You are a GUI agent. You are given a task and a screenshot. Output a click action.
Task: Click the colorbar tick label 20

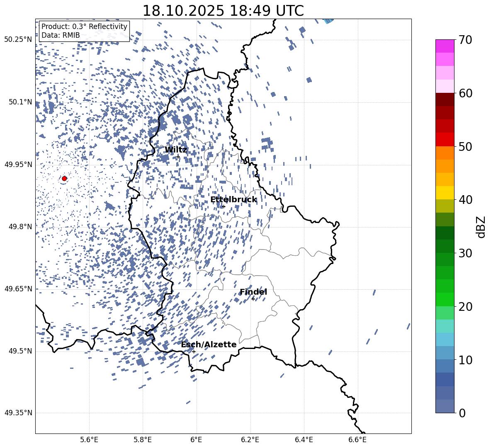pyautogui.click(x=465, y=307)
